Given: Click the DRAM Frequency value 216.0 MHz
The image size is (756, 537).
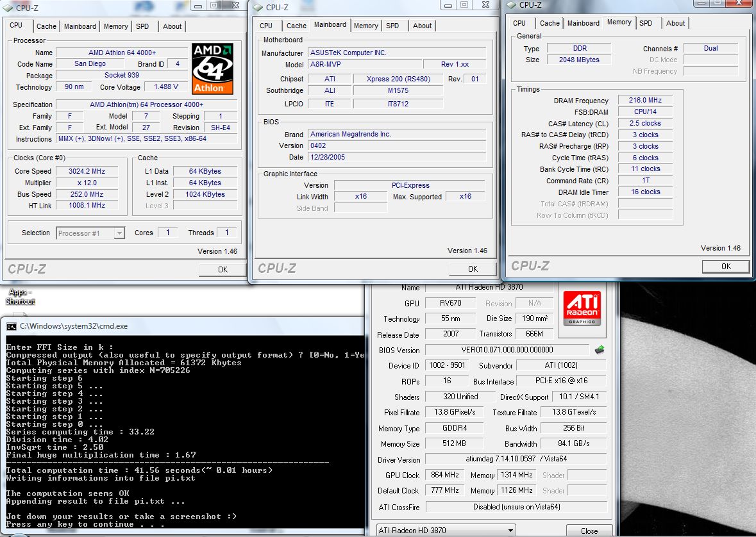Looking at the screenshot, I should [645, 100].
